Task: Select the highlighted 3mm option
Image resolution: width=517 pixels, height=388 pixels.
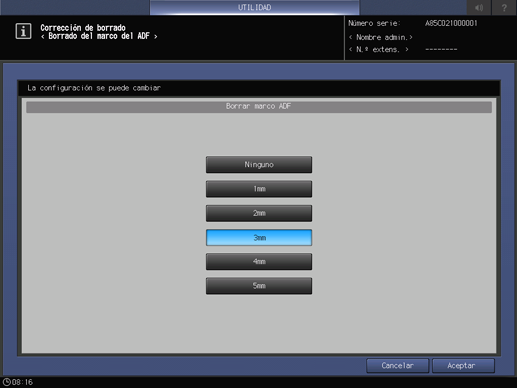Action: click(x=259, y=238)
